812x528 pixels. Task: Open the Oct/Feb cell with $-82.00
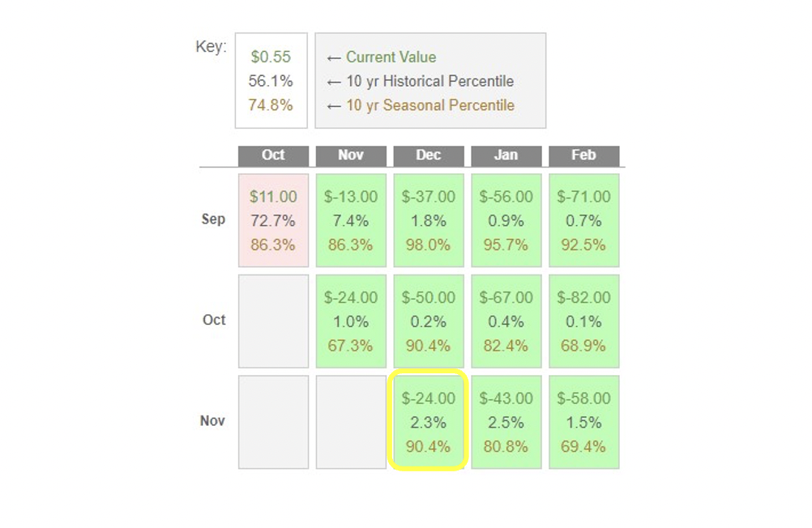point(583,321)
